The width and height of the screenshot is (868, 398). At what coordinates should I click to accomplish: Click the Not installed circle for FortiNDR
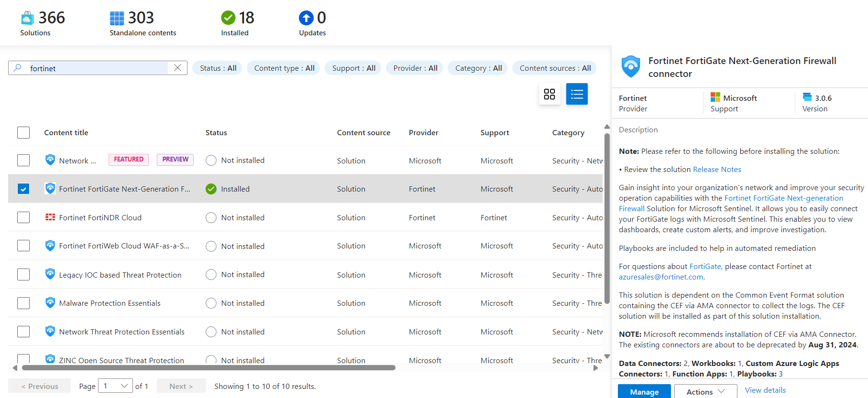pyautogui.click(x=211, y=217)
